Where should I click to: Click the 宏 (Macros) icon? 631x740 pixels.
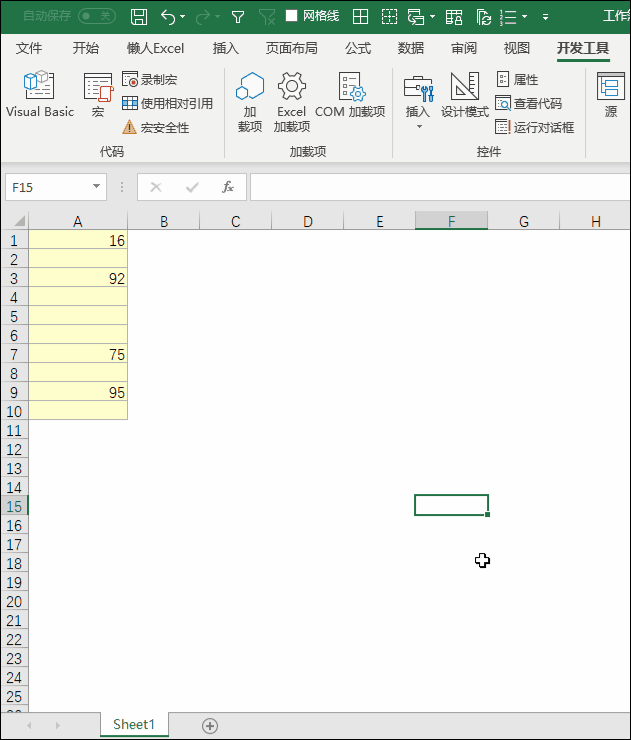click(98, 96)
